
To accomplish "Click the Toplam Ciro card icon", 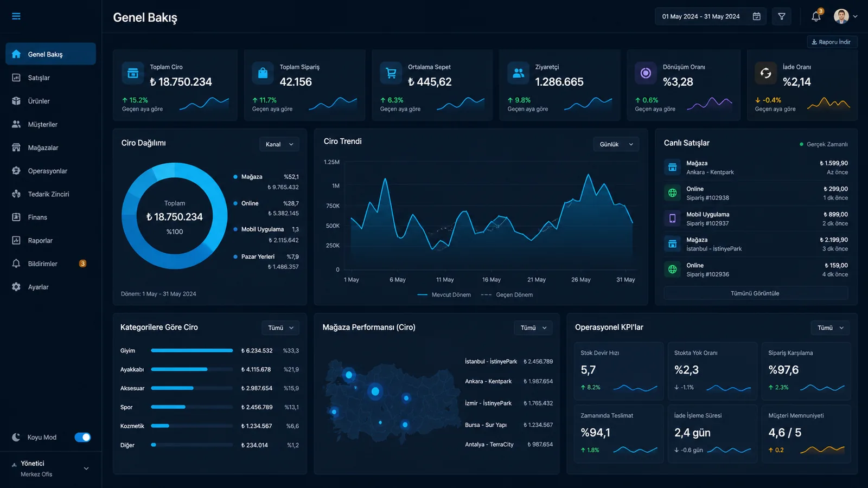I will tap(133, 73).
